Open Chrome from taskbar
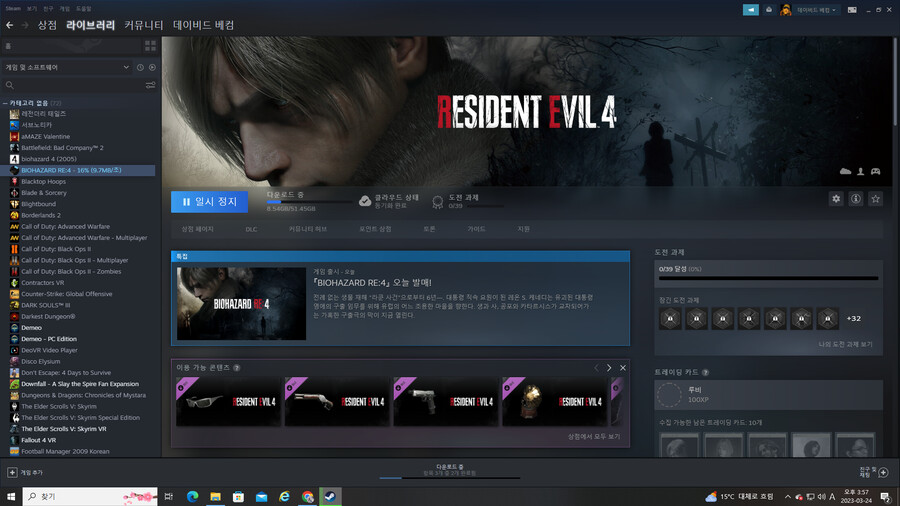Screen dimensions: 900x506 pyautogui.click(x=308, y=496)
